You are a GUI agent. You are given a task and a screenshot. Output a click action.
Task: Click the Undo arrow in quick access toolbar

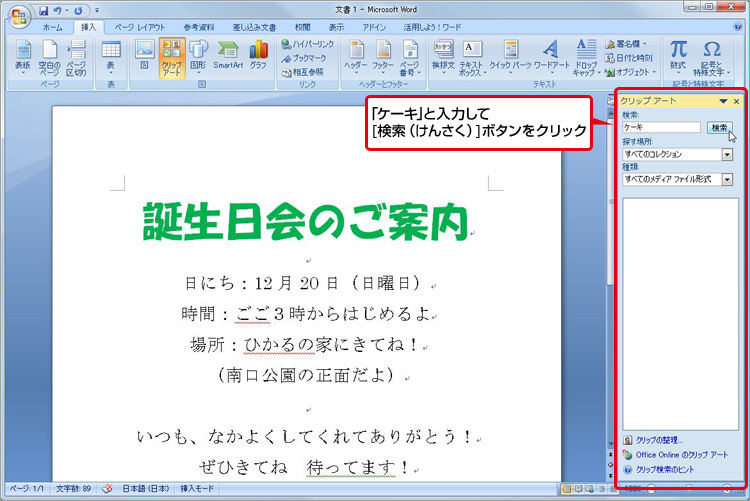tap(57, 10)
